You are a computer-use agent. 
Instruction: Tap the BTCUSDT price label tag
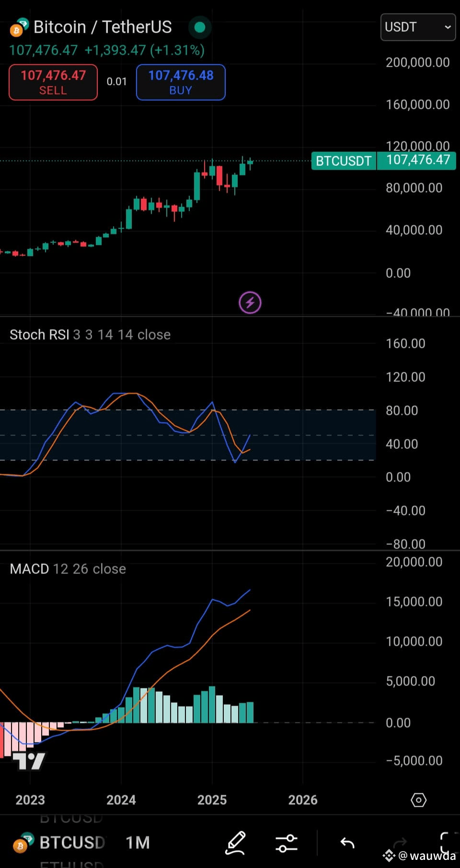[x=344, y=160]
